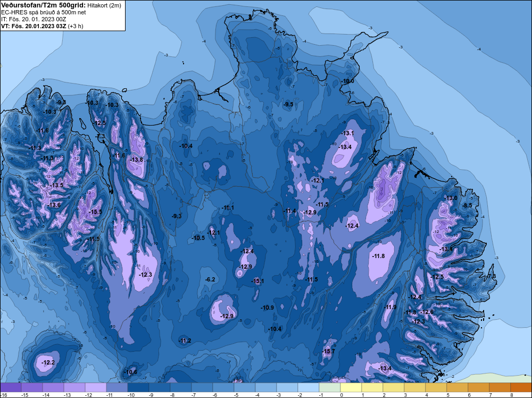Click the -12.6 temperature label

[427, 312]
